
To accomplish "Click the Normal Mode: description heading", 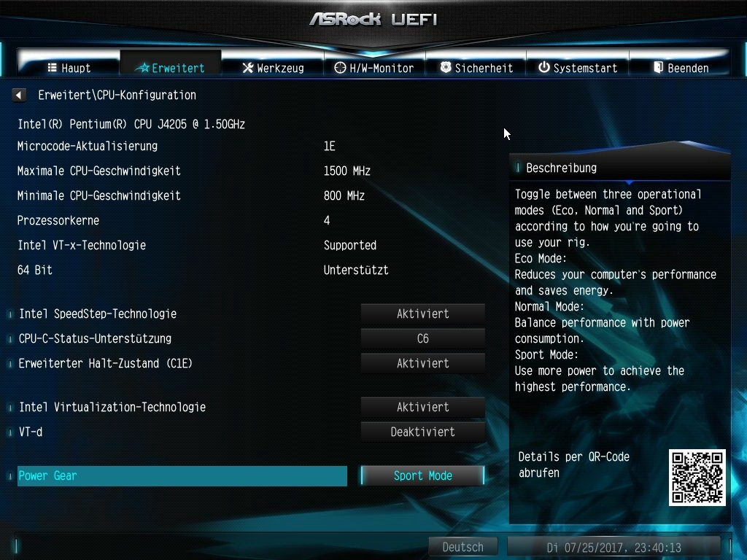I will 549,307.
